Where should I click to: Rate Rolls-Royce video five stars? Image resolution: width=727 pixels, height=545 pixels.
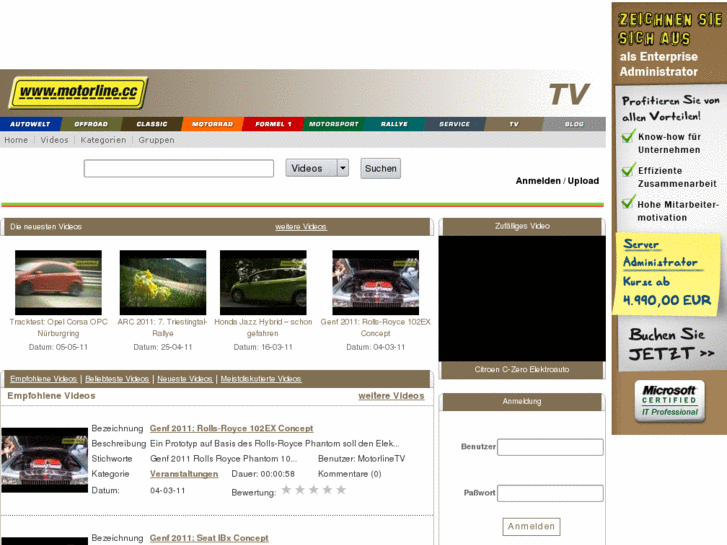click(341, 490)
